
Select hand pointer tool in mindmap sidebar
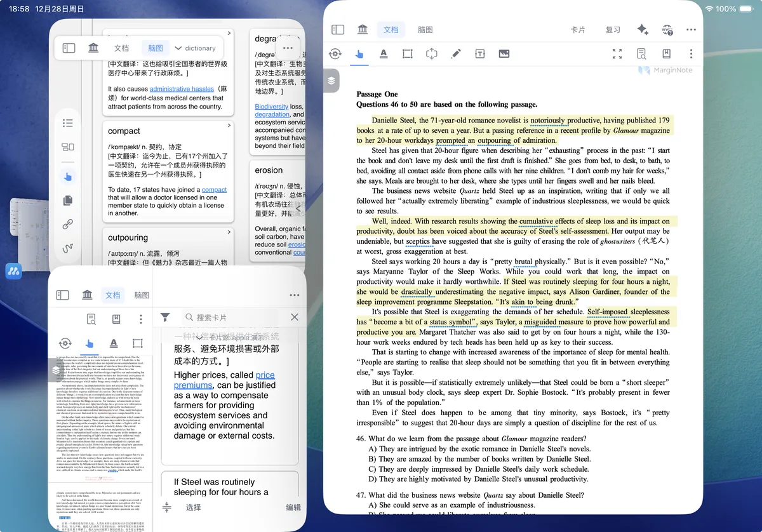pyautogui.click(x=68, y=176)
